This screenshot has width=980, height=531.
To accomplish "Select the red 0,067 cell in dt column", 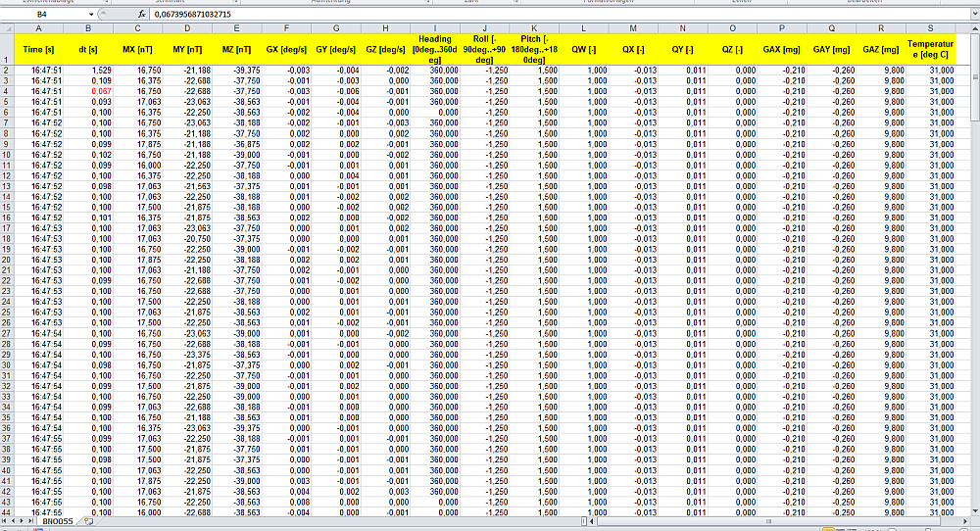I will point(101,91).
